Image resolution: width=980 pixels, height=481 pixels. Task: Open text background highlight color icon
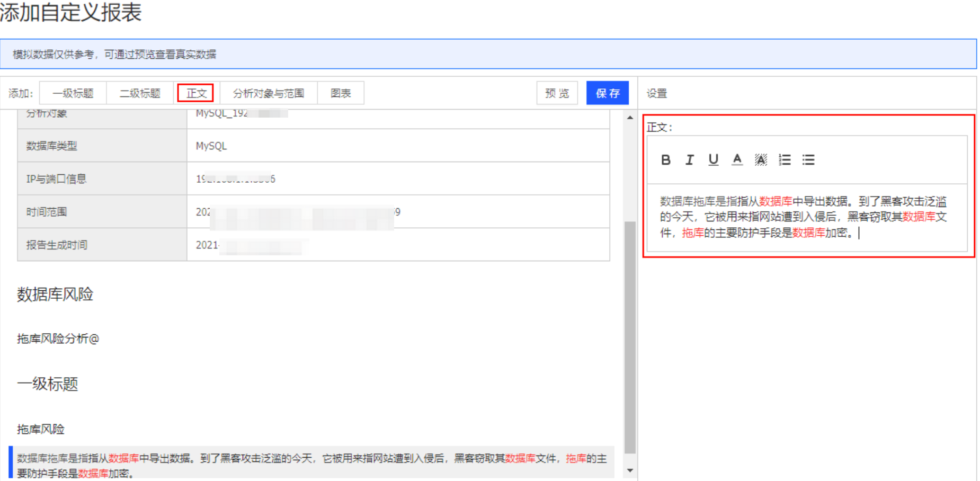coord(761,159)
